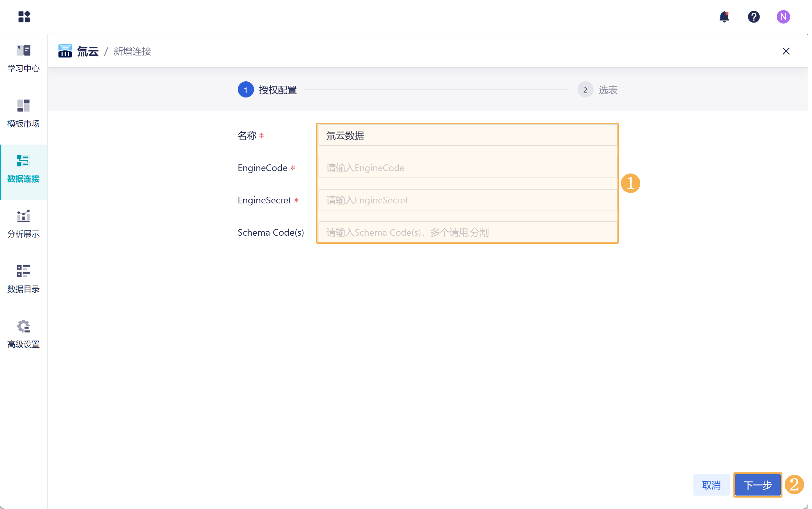The width and height of the screenshot is (812, 509).
Task: Open 学习中心 in sidebar
Action: coord(23,58)
